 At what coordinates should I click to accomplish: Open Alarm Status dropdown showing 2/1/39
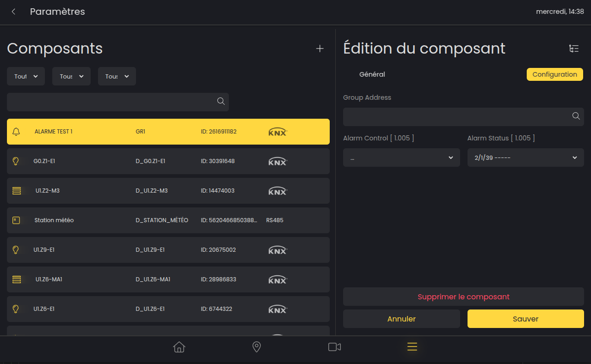(525, 158)
